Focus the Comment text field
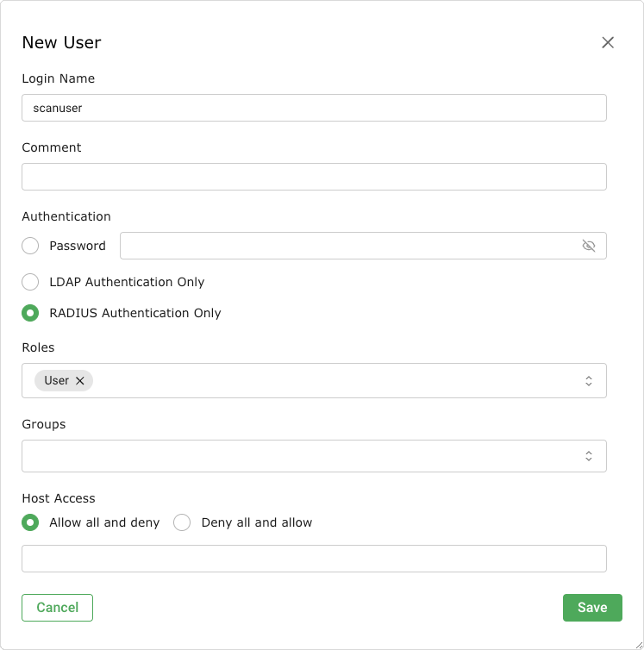The width and height of the screenshot is (644, 650). [314, 177]
